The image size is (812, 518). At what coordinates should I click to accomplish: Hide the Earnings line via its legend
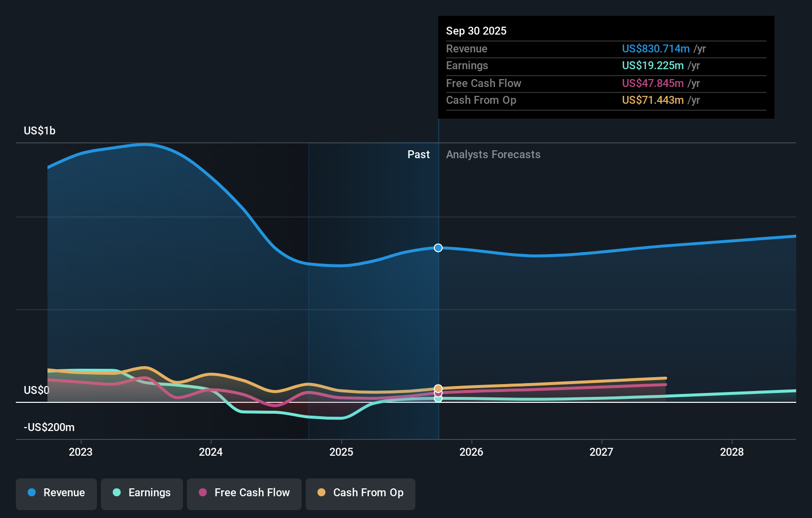pyautogui.click(x=141, y=493)
